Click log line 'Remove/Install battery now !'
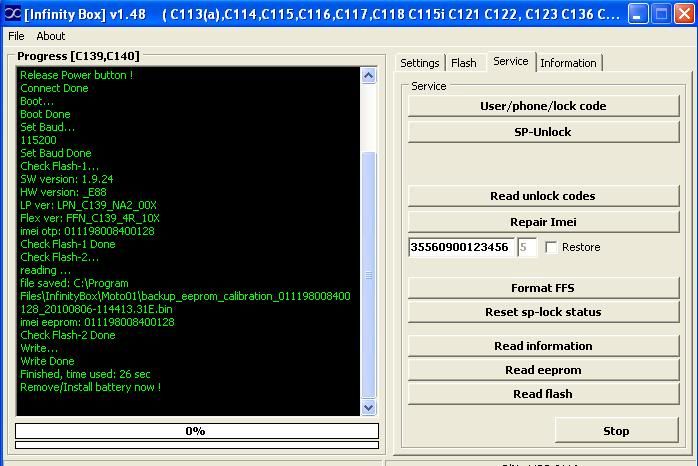This screenshot has width=698, height=466. click(x=90, y=387)
